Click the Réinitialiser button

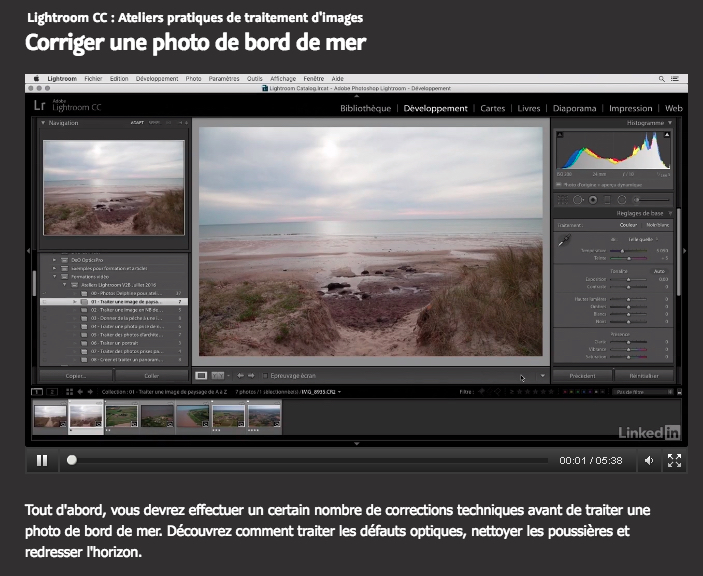coord(644,376)
